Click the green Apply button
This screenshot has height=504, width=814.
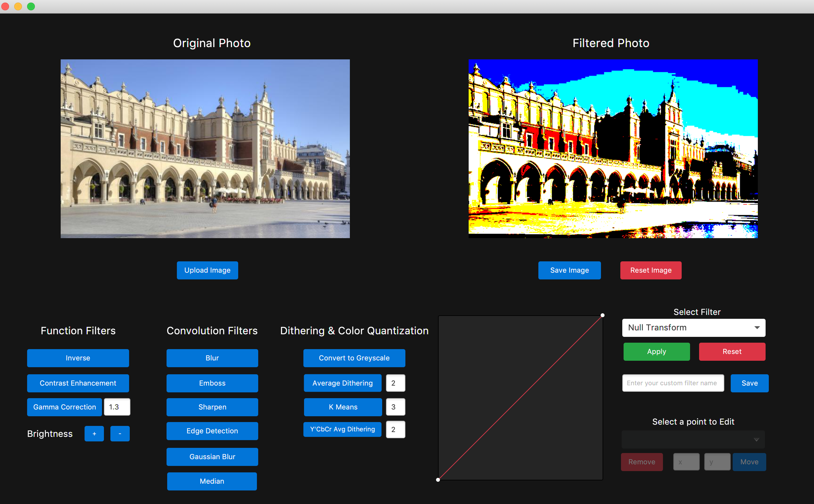click(656, 352)
